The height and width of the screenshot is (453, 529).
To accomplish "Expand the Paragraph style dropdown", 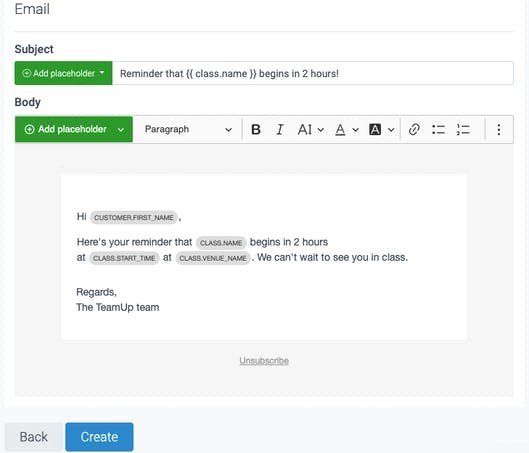I will click(x=188, y=130).
